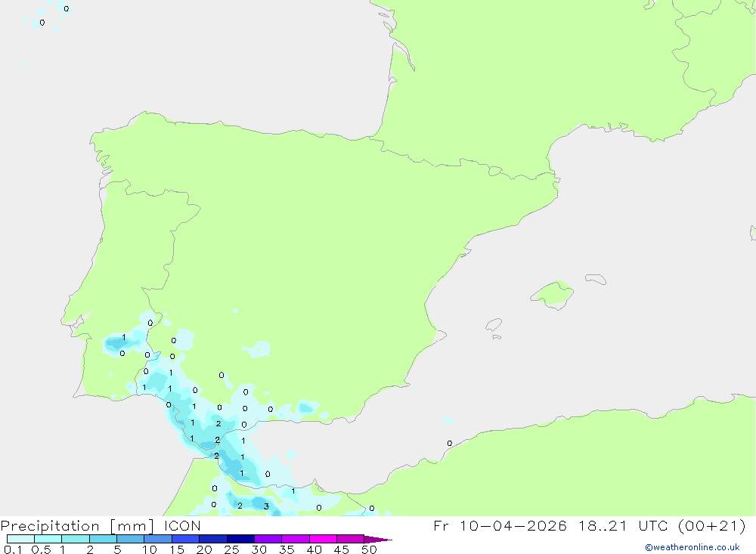Click the "15" legend label
Viewport: 756px width, 554px height.
[177, 549]
